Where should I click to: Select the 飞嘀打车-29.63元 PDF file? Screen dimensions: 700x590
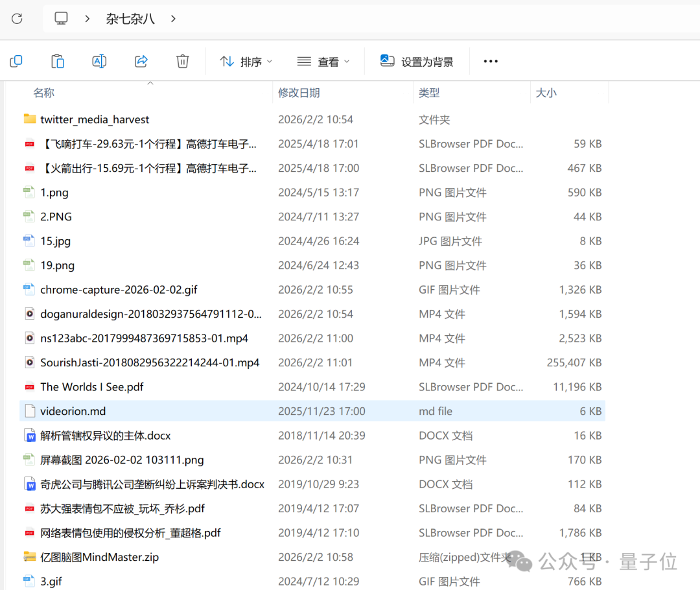[148, 144]
